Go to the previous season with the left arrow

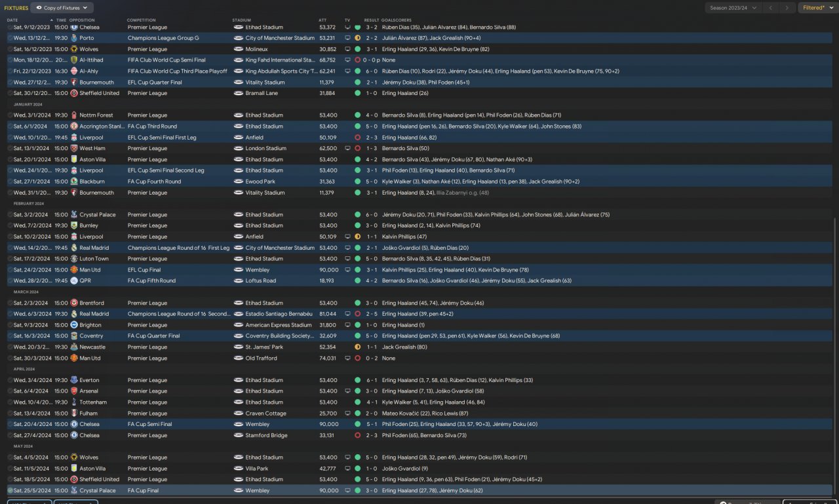point(771,8)
